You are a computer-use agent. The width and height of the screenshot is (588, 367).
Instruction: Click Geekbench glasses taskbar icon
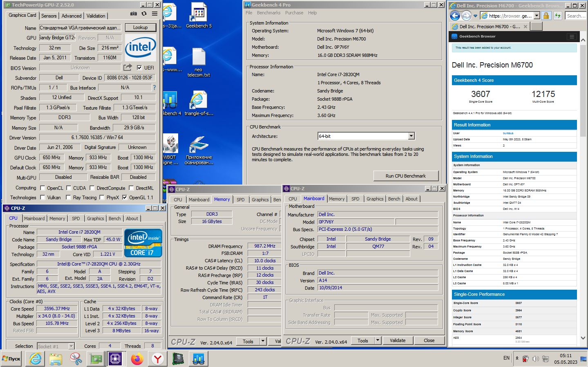199,359
